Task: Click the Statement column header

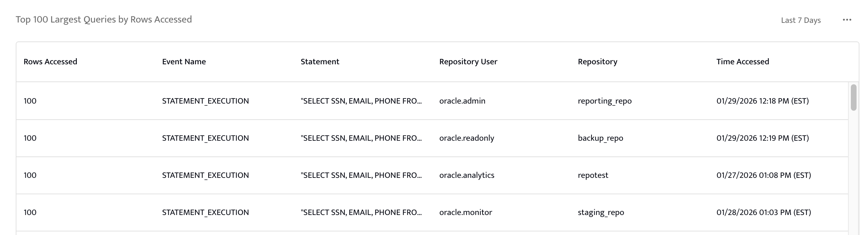Action: [320, 62]
